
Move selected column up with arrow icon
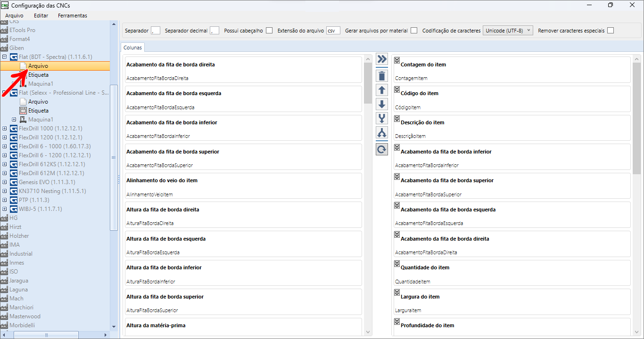[382, 90]
